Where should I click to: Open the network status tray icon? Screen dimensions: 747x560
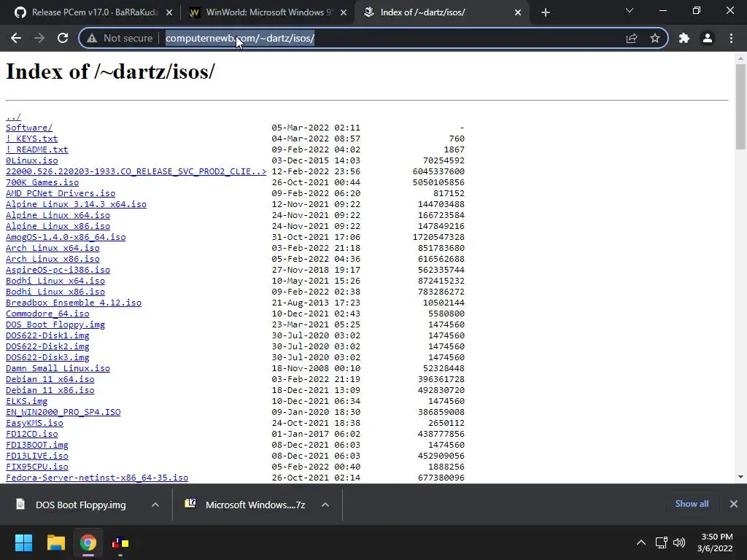click(661, 542)
